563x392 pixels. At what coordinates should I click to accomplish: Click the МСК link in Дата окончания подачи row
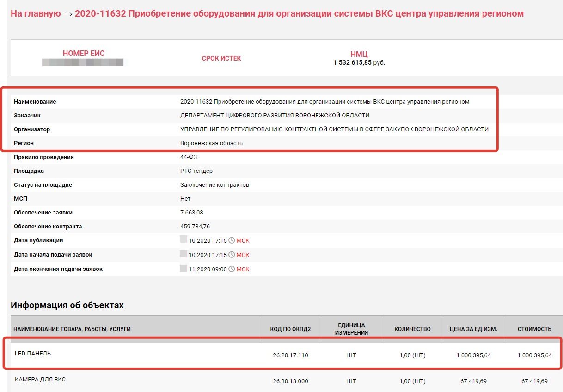(243, 269)
